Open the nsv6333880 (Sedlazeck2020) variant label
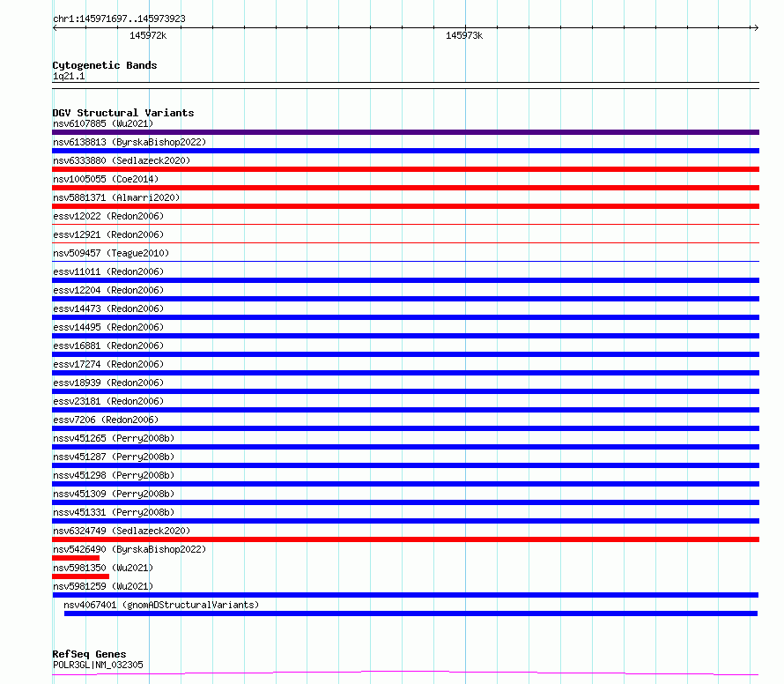The height and width of the screenshot is (684, 784). (122, 160)
